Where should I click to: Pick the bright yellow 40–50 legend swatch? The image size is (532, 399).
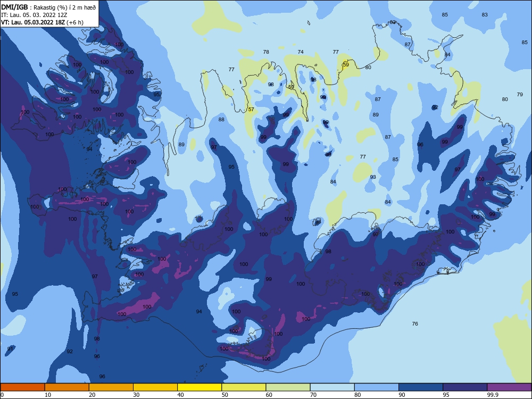pos(199,387)
